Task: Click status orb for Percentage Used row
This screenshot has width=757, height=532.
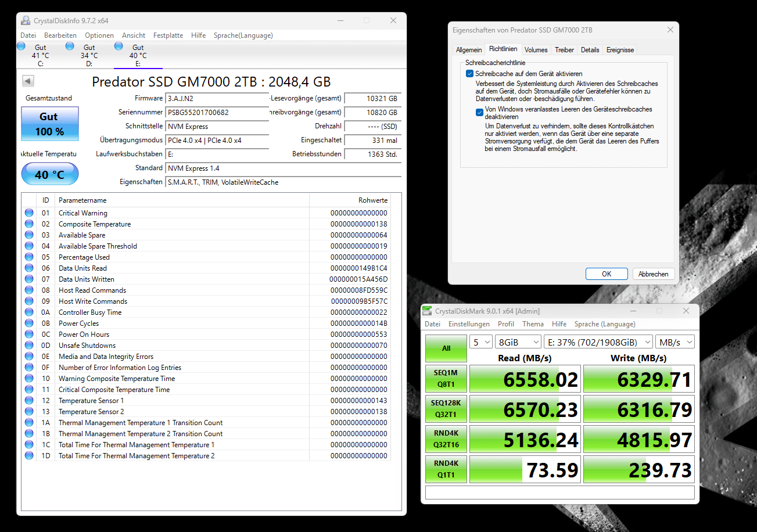Action: 29,257
